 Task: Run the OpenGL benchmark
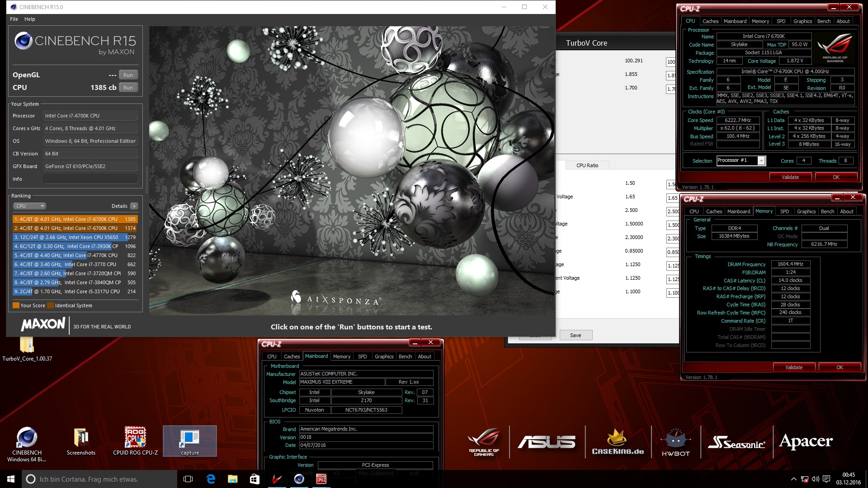(x=128, y=75)
